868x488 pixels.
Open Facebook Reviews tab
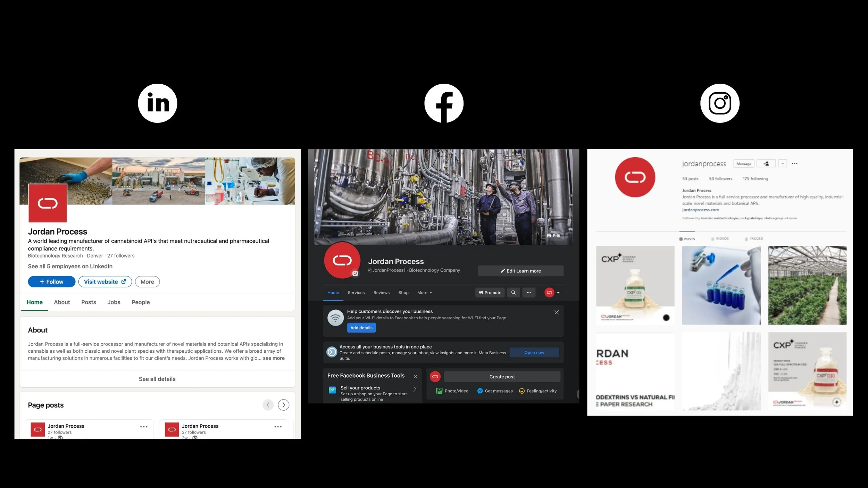click(x=381, y=293)
